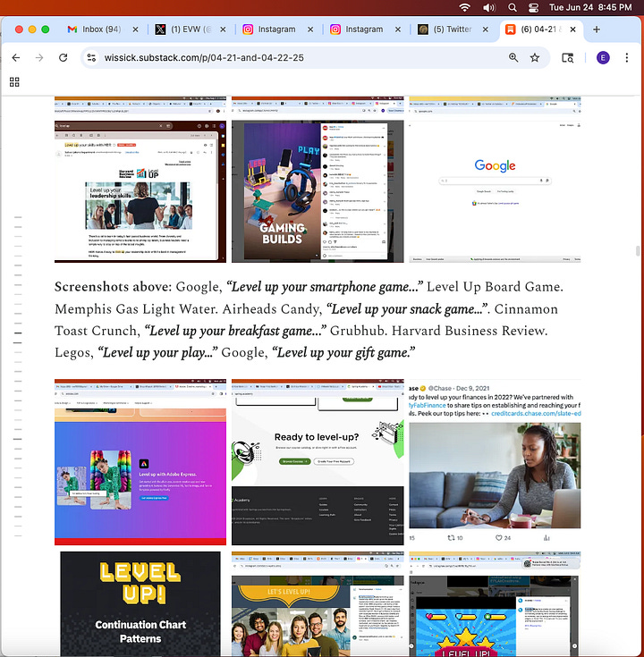This screenshot has height=657, width=644.
Task: Click the page's vertical scrollbar thumb
Action: [x=637, y=250]
